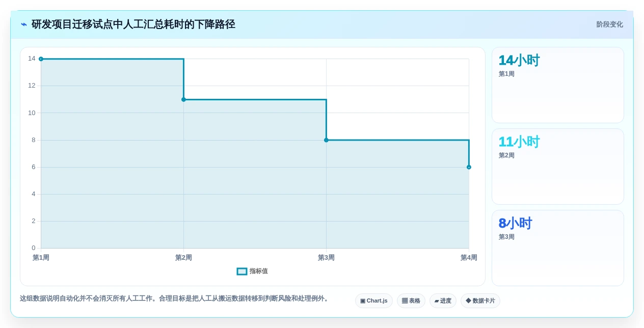Click the lightning icon beside the title
The width and height of the screenshot is (644, 328).
click(x=24, y=24)
